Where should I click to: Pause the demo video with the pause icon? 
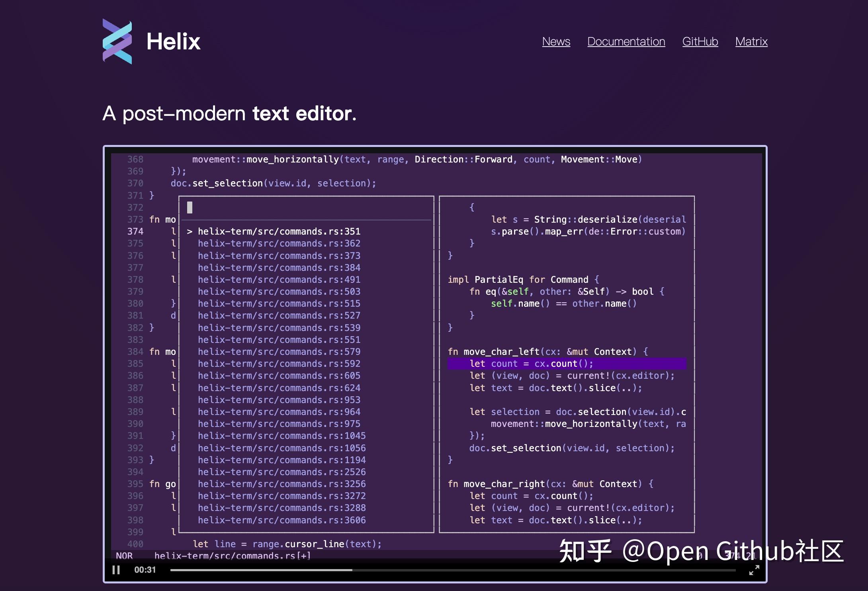117,570
